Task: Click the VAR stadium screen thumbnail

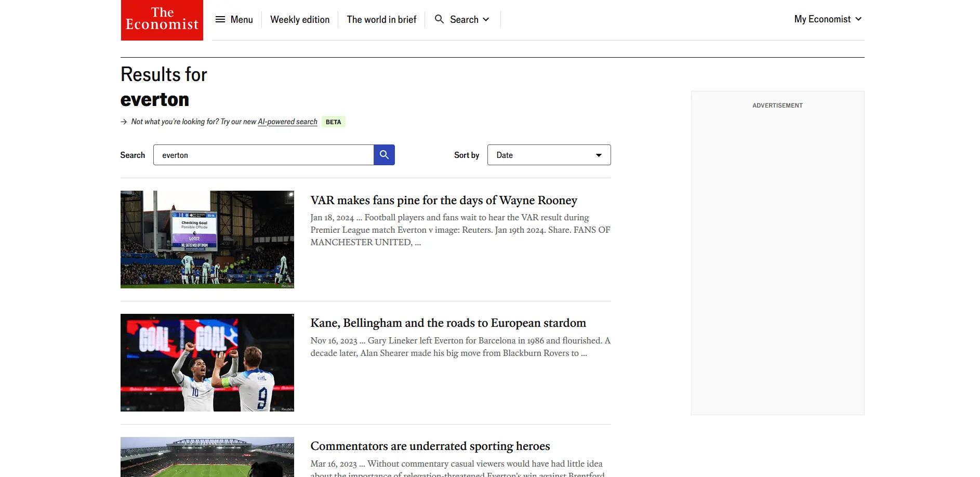Action: (207, 239)
